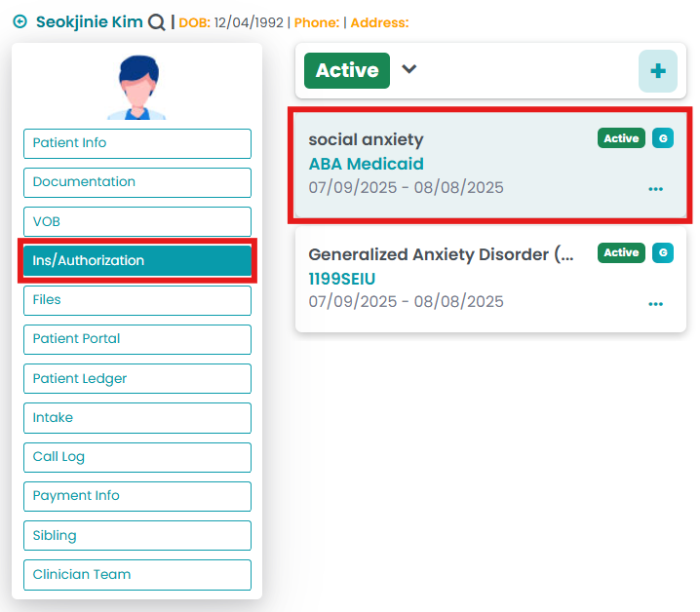Click the date range under ABA Medicaid
This screenshot has width=700, height=612.
[406, 187]
